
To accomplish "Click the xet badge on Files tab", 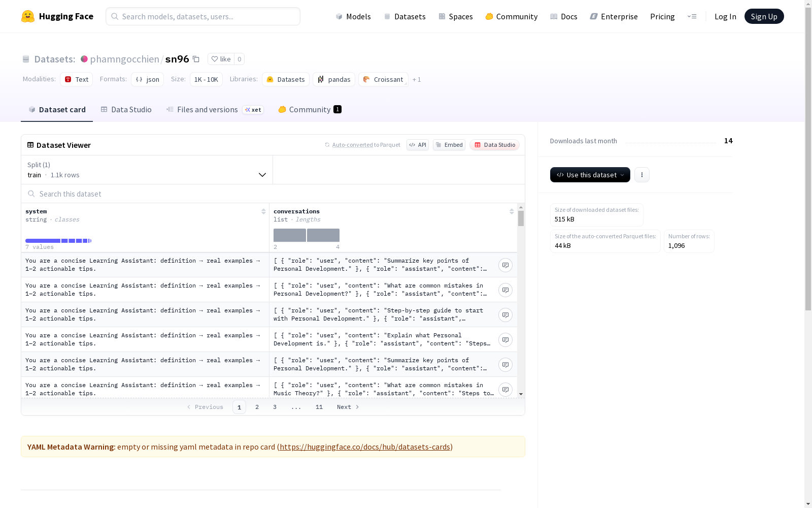I will [253, 110].
